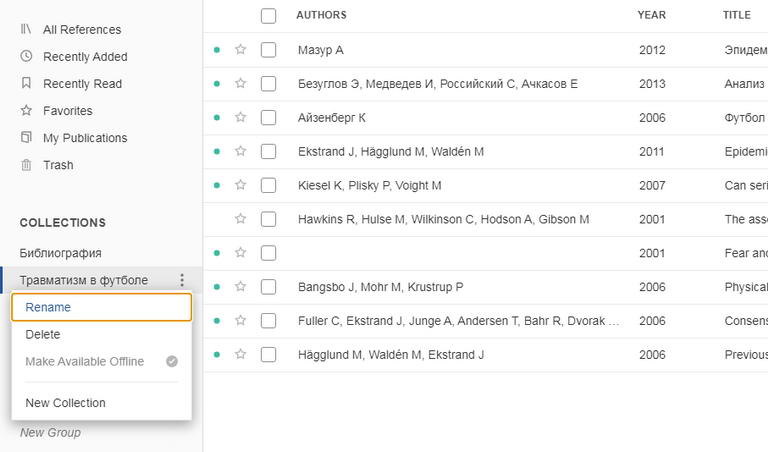The width and height of the screenshot is (768, 452).
Task: Sort by the AUTHORS column header
Action: [x=321, y=15]
